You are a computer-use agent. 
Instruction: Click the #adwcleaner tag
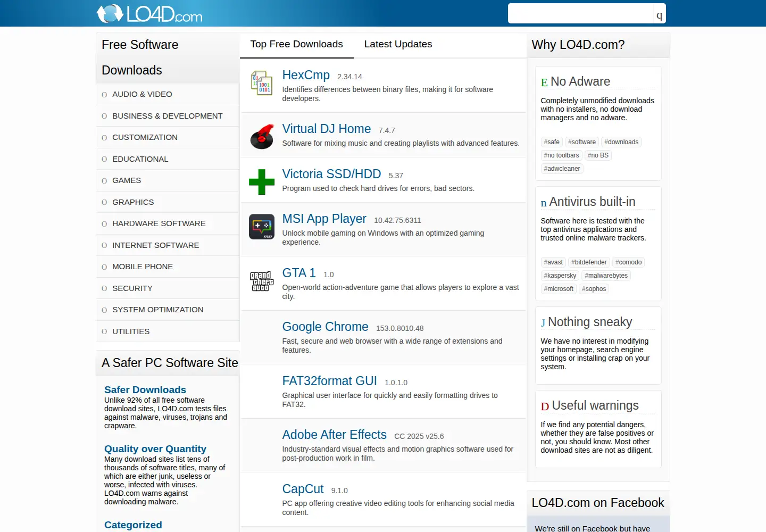point(562,169)
